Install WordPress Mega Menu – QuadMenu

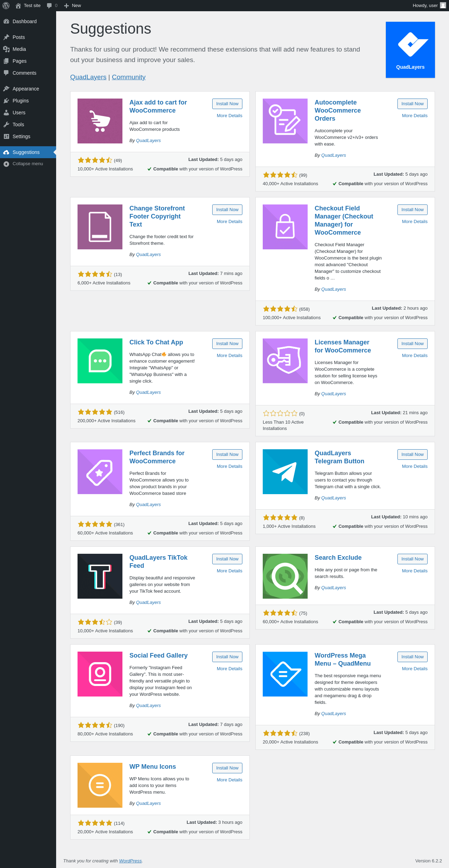coord(413,657)
